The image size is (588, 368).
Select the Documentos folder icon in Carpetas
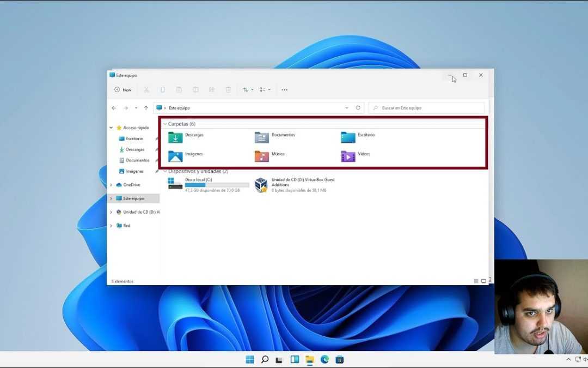click(262, 137)
